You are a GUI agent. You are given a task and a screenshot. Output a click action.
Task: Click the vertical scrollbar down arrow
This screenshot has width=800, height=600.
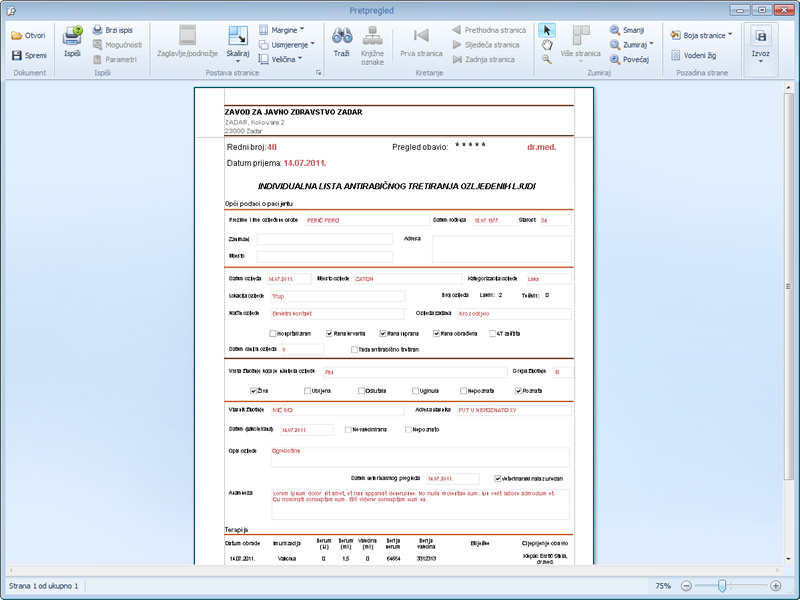[788, 559]
